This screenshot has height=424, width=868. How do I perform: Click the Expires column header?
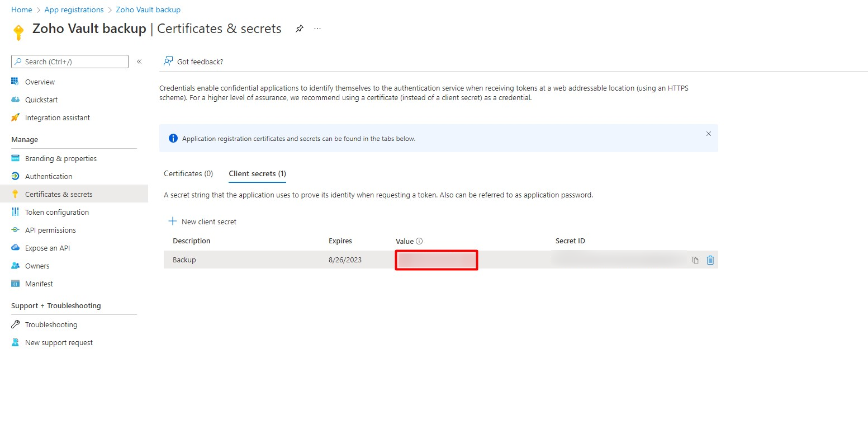pos(340,241)
